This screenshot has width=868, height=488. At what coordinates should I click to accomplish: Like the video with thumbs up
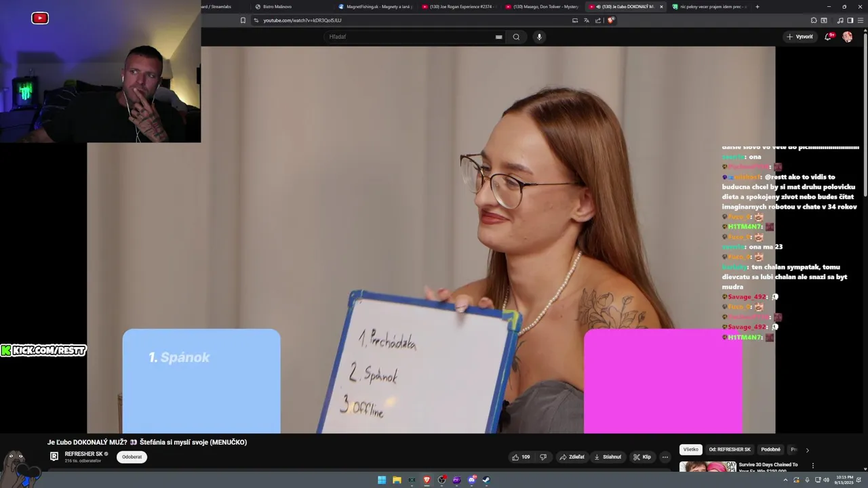pyautogui.click(x=521, y=457)
